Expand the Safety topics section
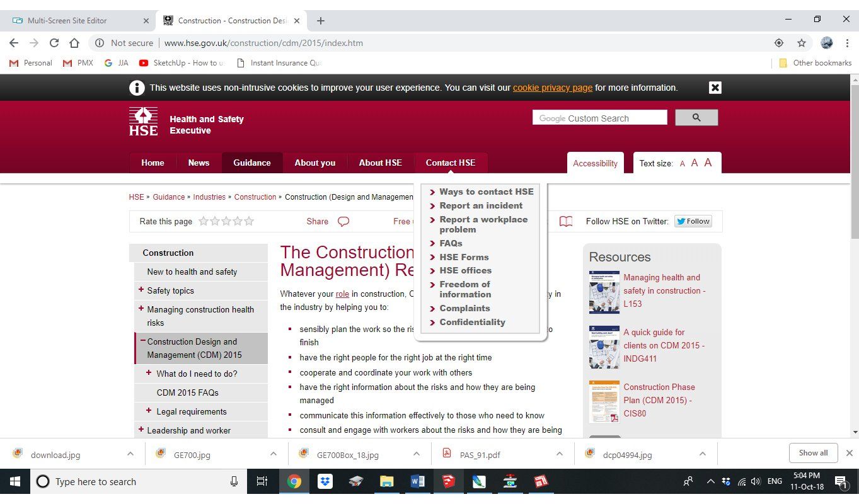The height and width of the screenshot is (504, 859). [141, 290]
